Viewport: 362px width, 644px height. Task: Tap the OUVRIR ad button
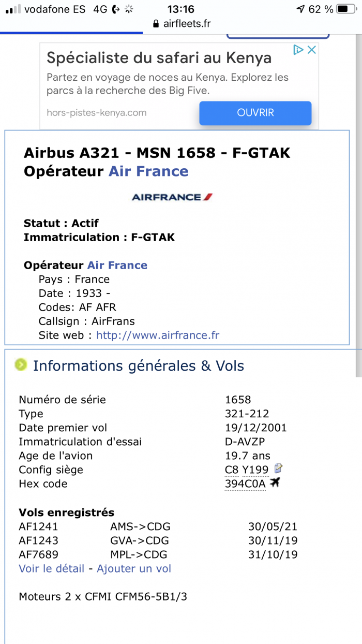255,113
